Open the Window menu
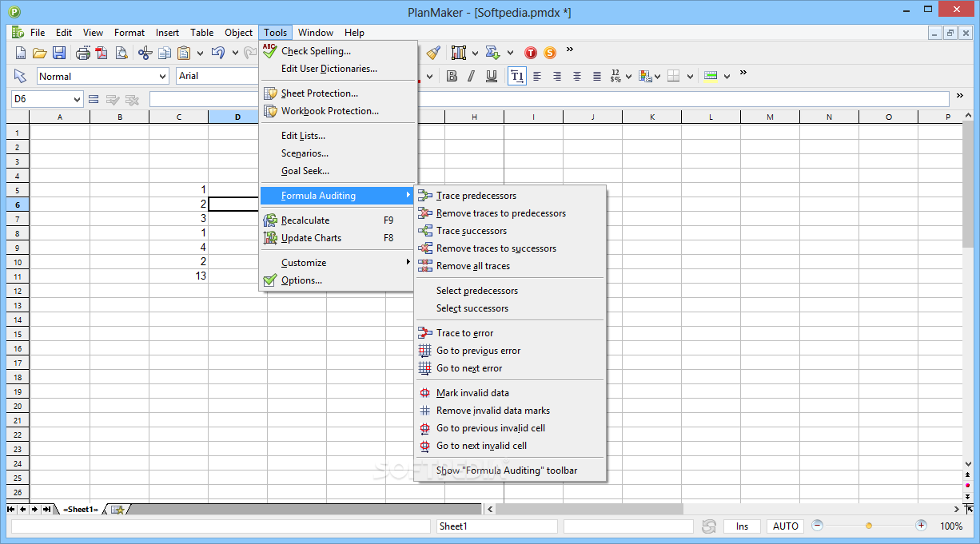980x544 pixels. click(x=316, y=33)
